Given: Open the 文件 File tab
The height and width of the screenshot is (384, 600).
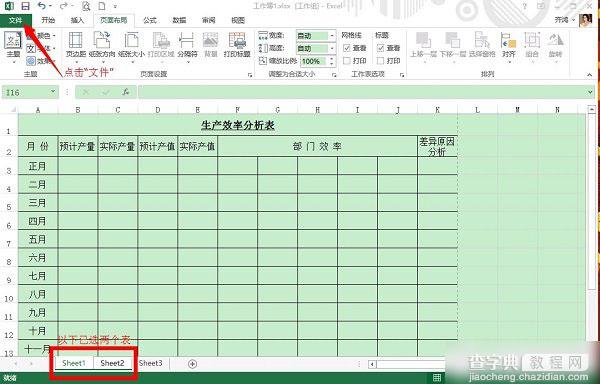Looking at the screenshot, I should tap(16, 20).
